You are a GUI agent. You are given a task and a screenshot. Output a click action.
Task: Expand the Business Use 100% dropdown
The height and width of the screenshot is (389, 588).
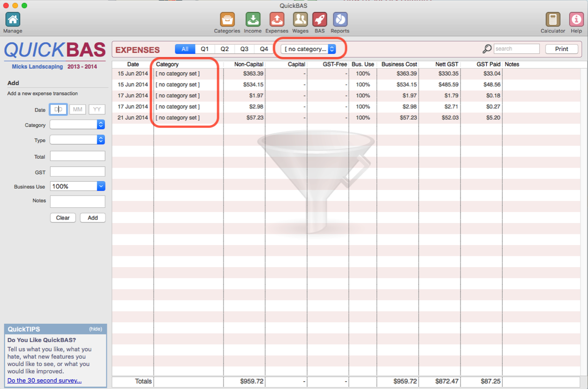click(78, 187)
